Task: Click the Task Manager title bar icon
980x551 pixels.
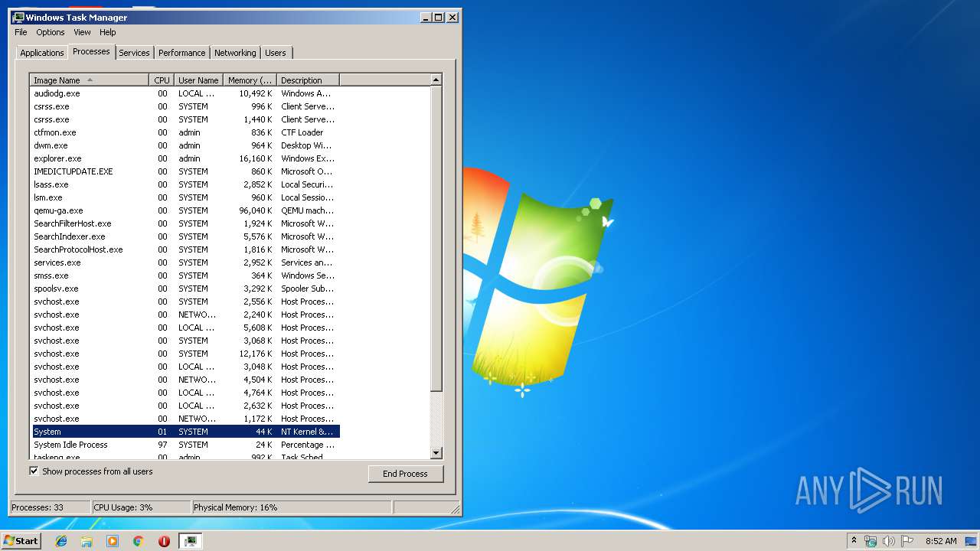Action: 18,17
